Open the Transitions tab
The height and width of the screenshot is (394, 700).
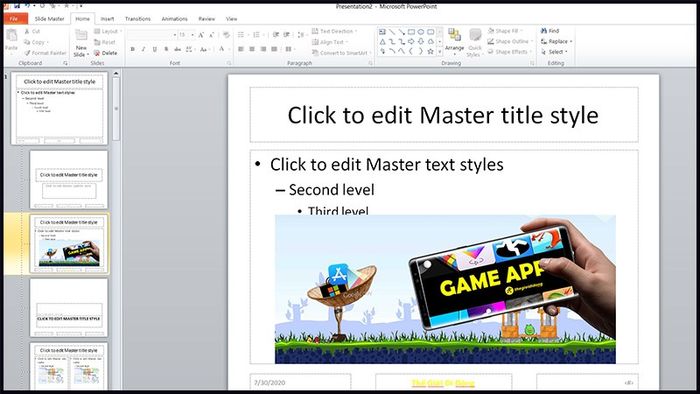(138, 19)
